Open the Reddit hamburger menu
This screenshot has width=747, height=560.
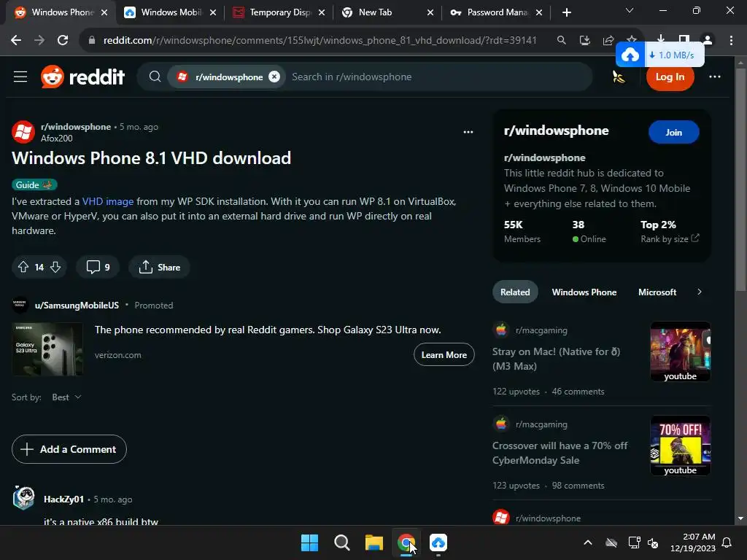click(x=20, y=77)
